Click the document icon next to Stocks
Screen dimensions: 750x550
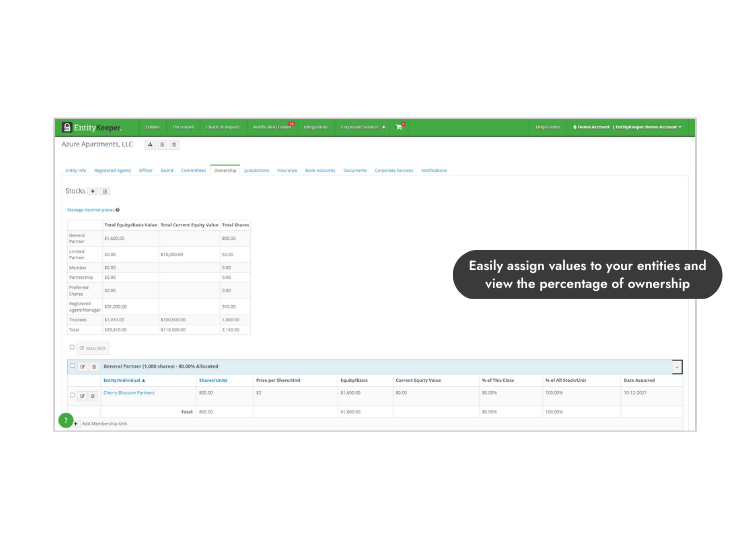[105, 191]
